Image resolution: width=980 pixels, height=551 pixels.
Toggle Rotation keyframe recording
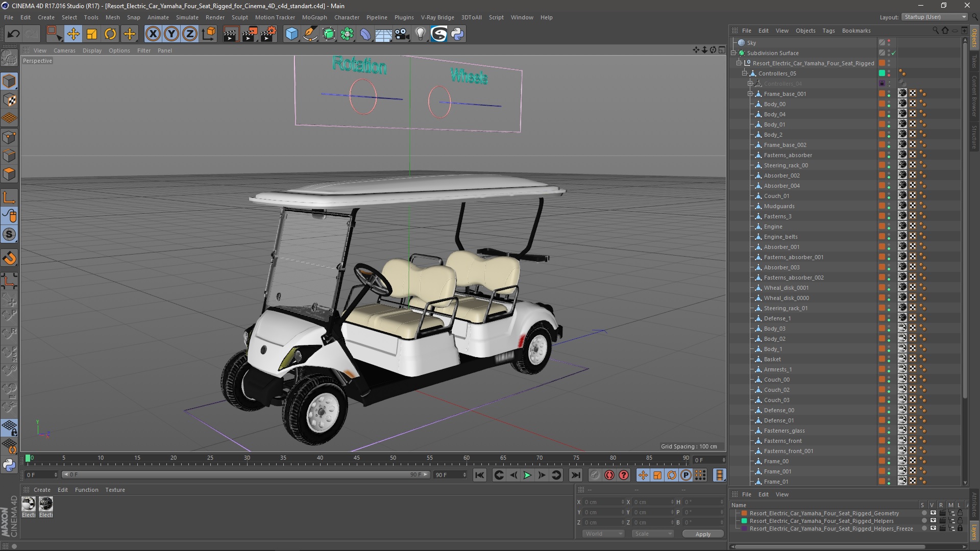[x=672, y=475]
